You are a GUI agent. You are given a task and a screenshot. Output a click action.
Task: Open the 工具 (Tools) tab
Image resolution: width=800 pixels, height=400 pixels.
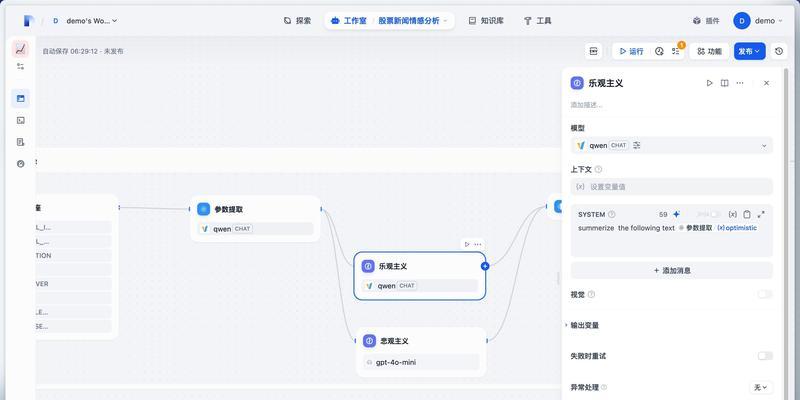point(538,21)
